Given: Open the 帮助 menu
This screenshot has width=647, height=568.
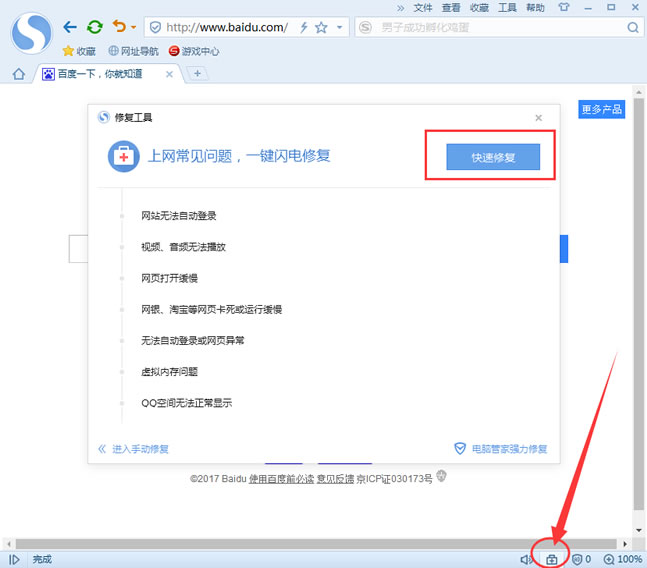Looking at the screenshot, I should point(535,8).
